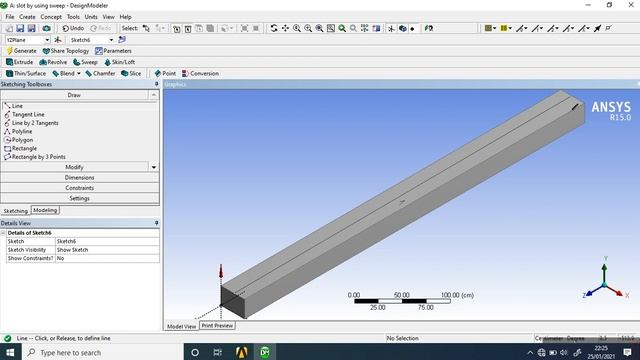Viewport: 640px width, 360px height.
Task: Select the Polyline draw tool
Action: point(18,131)
